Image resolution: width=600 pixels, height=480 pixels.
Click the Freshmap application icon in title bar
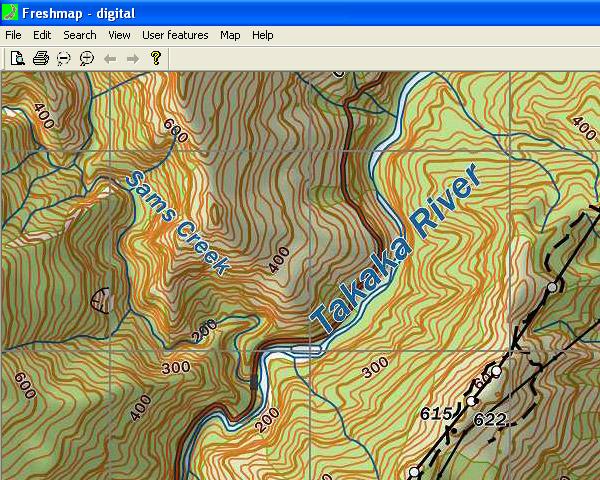click(10, 13)
